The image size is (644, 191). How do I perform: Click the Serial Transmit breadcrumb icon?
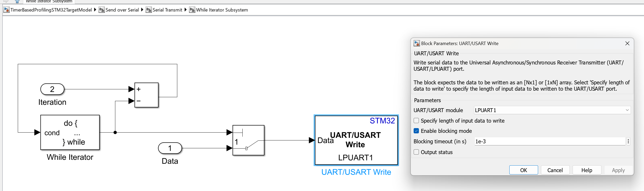point(149,10)
